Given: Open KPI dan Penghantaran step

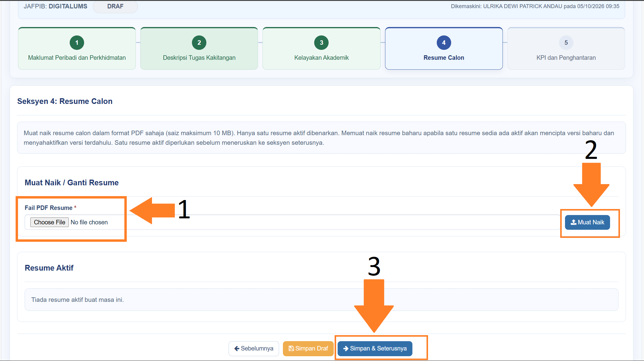Looking at the screenshot, I should pos(566,49).
